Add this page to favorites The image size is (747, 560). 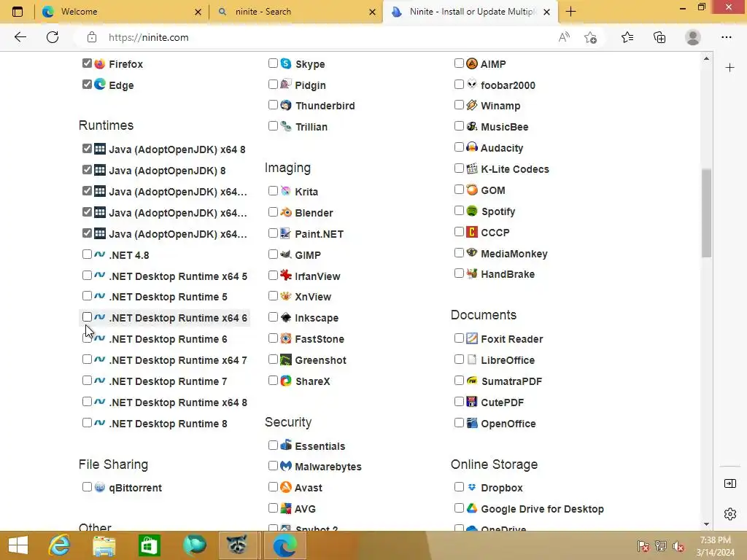(x=591, y=37)
